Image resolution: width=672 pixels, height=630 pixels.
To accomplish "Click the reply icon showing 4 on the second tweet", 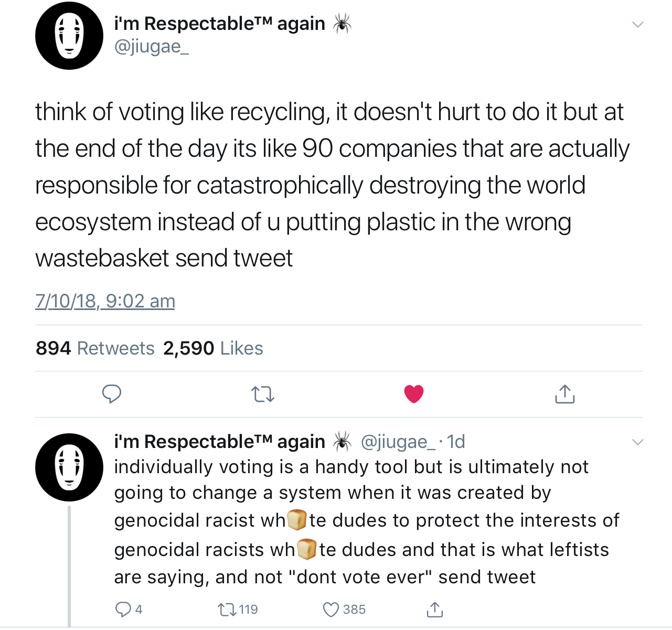I will [128, 609].
